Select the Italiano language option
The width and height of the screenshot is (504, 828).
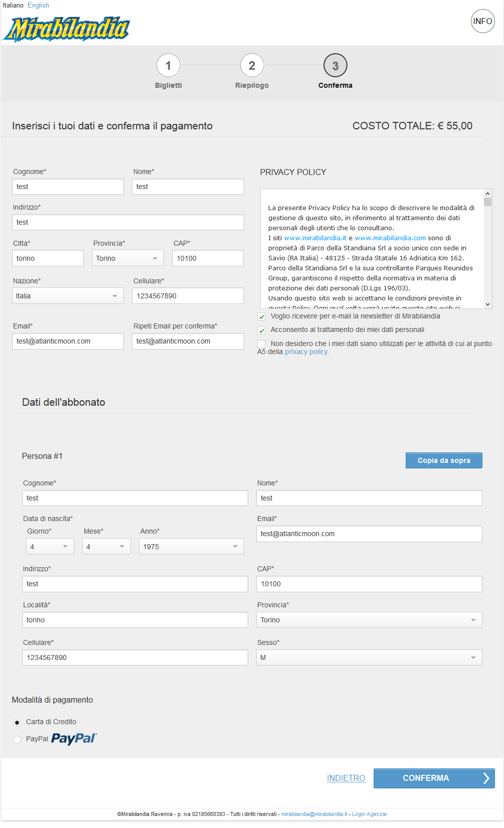point(13,5)
